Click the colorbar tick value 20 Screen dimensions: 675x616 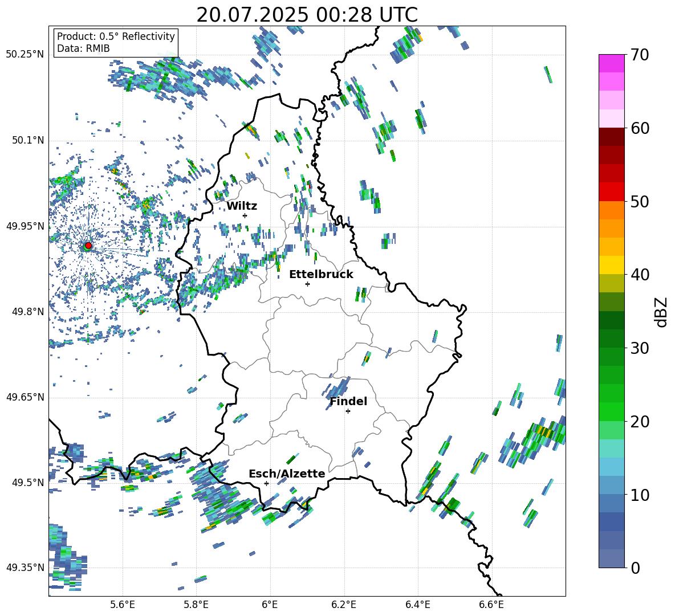click(x=640, y=421)
